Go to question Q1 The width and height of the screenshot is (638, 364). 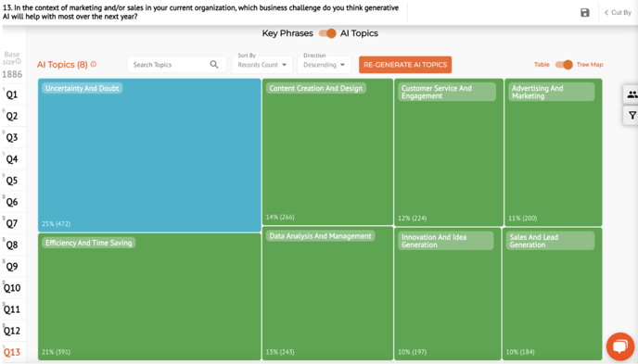(x=12, y=94)
